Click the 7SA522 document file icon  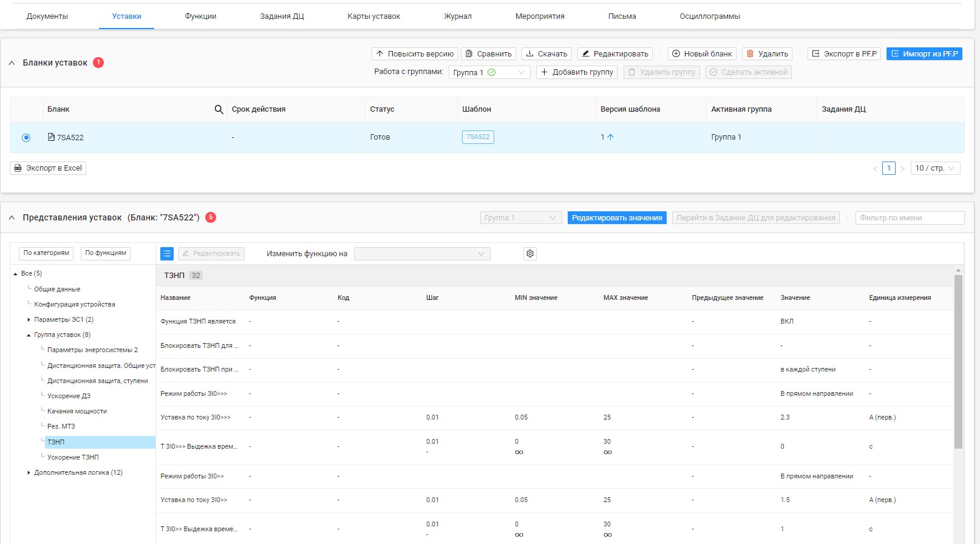coord(51,137)
